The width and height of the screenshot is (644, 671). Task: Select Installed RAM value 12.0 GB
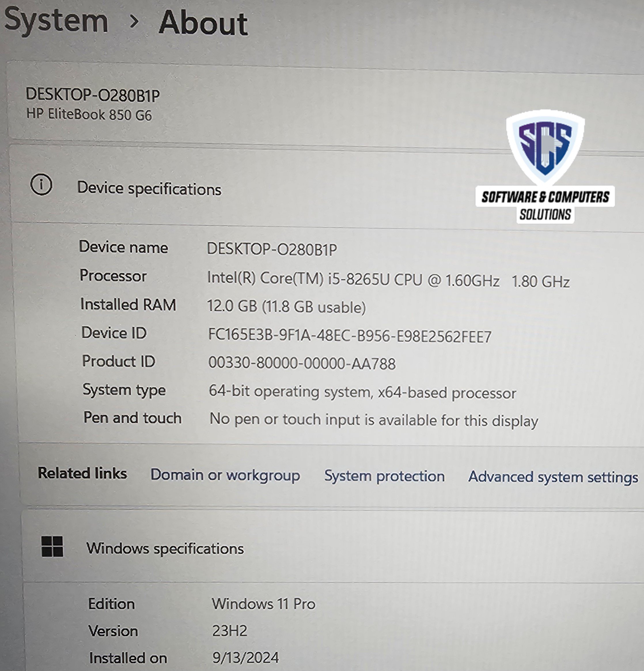click(286, 306)
